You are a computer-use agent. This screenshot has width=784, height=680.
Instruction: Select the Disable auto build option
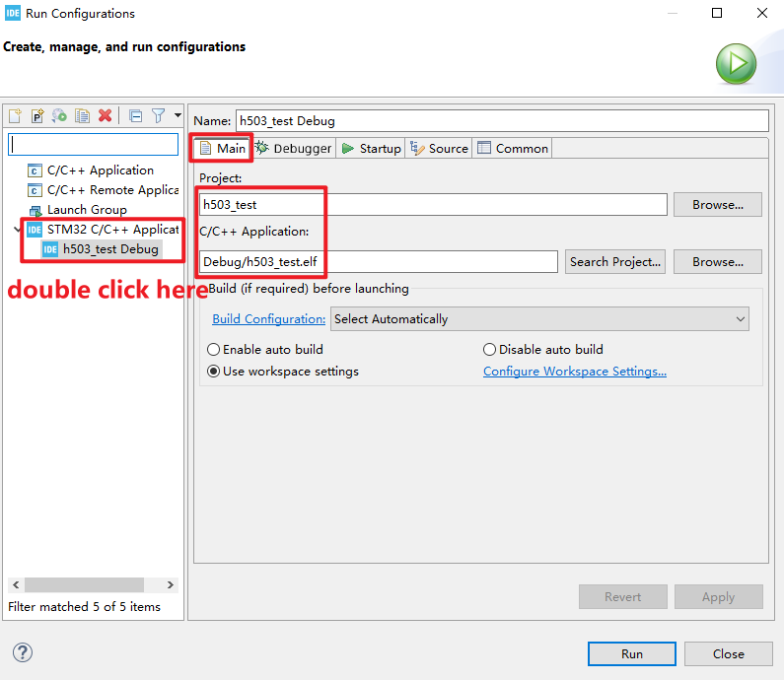click(x=543, y=349)
